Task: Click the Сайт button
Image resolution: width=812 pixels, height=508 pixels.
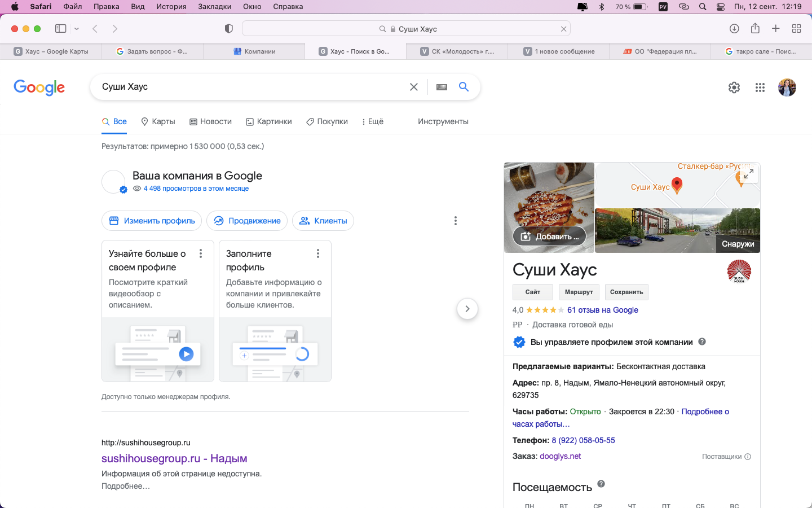Action: click(x=533, y=292)
